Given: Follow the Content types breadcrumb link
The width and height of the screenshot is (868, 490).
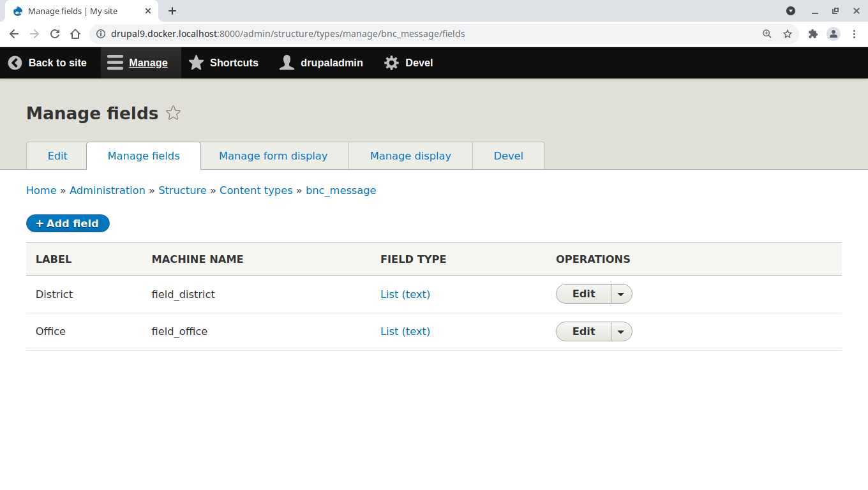Looking at the screenshot, I should point(256,190).
